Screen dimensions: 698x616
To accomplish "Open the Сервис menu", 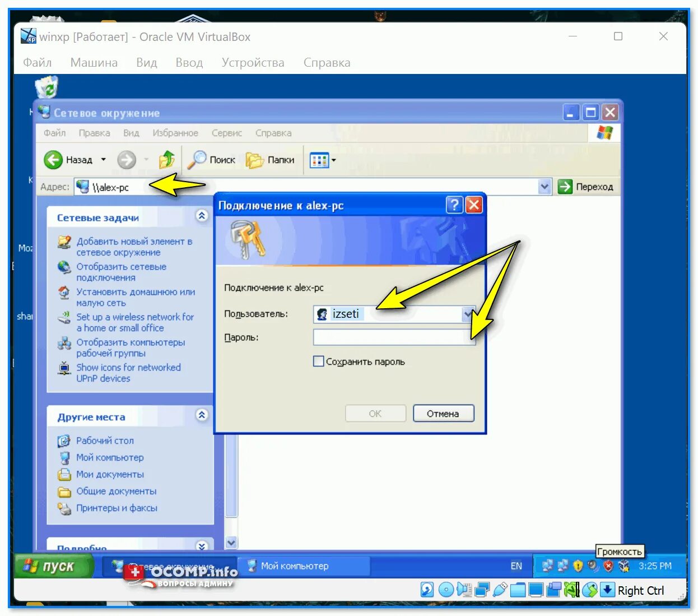I will pyautogui.click(x=227, y=133).
